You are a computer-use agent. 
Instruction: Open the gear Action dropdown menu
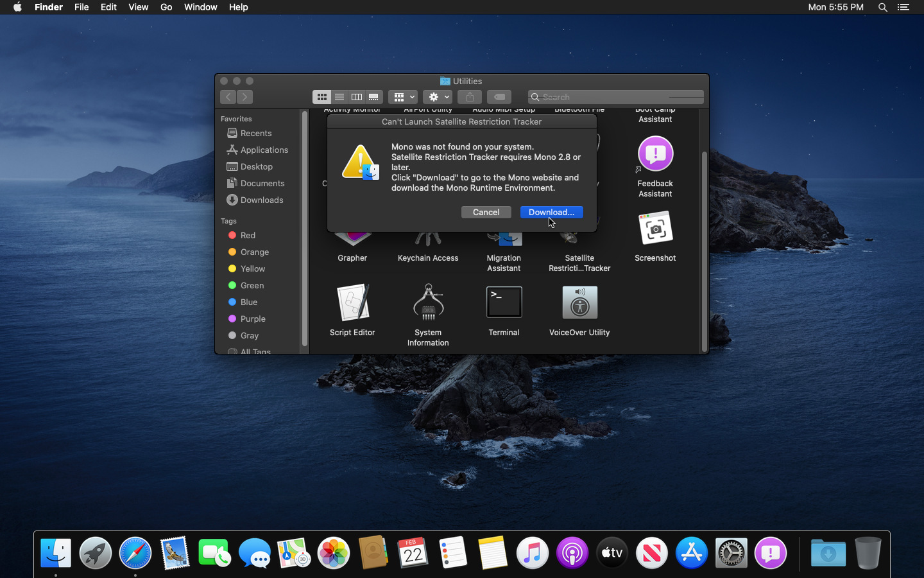(x=438, y=97)
